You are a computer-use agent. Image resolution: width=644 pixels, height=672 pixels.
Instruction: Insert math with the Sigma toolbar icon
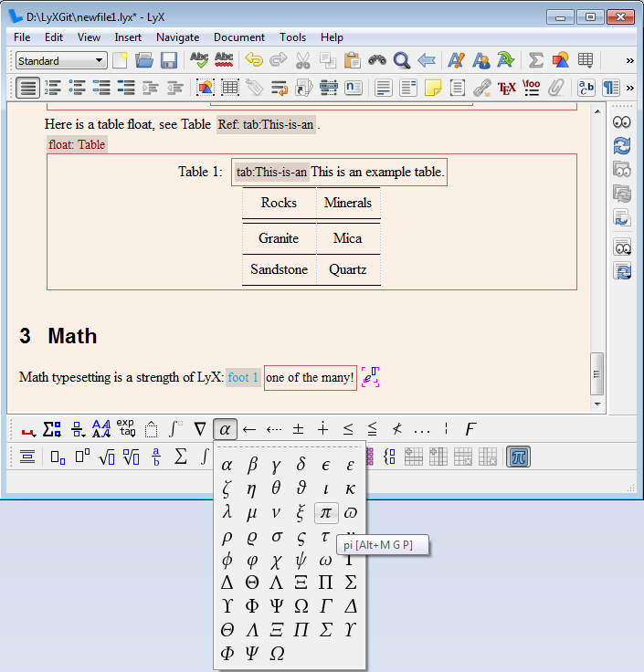tap(536, 60)
